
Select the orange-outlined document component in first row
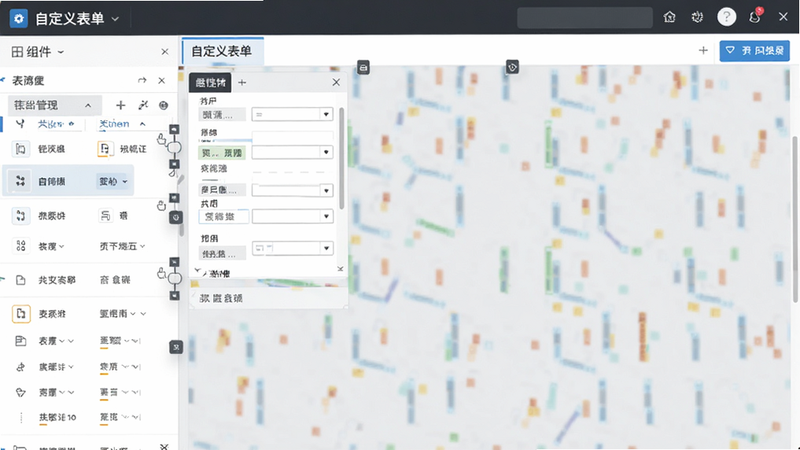(105, 149)
